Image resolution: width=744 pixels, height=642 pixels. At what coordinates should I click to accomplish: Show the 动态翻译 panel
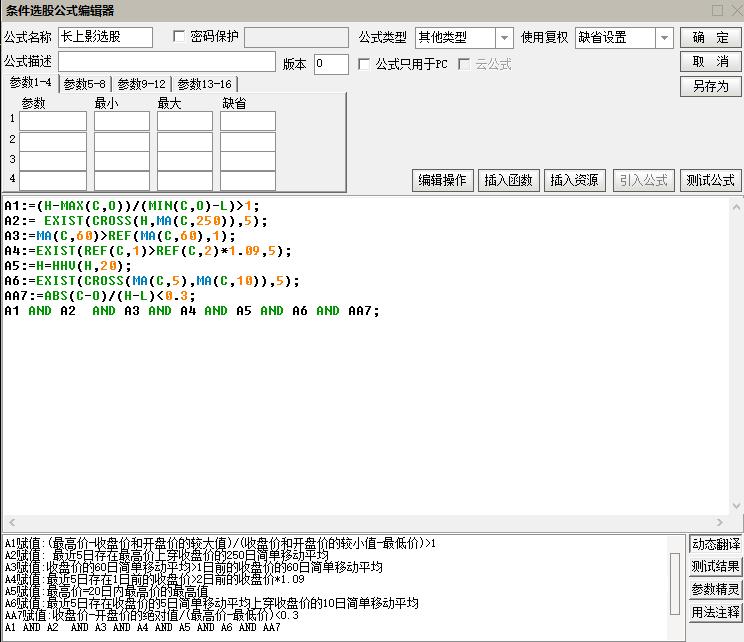715,544
